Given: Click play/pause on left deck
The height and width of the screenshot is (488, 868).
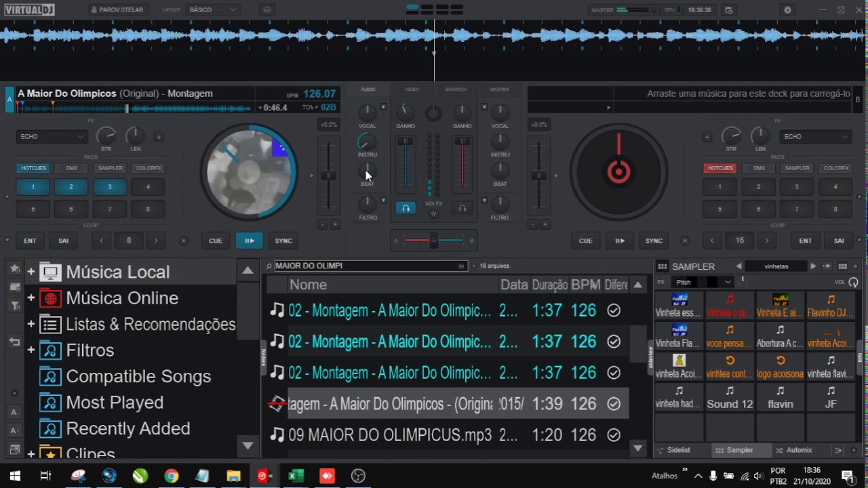Looking at the screenshot, I should 250,241.
